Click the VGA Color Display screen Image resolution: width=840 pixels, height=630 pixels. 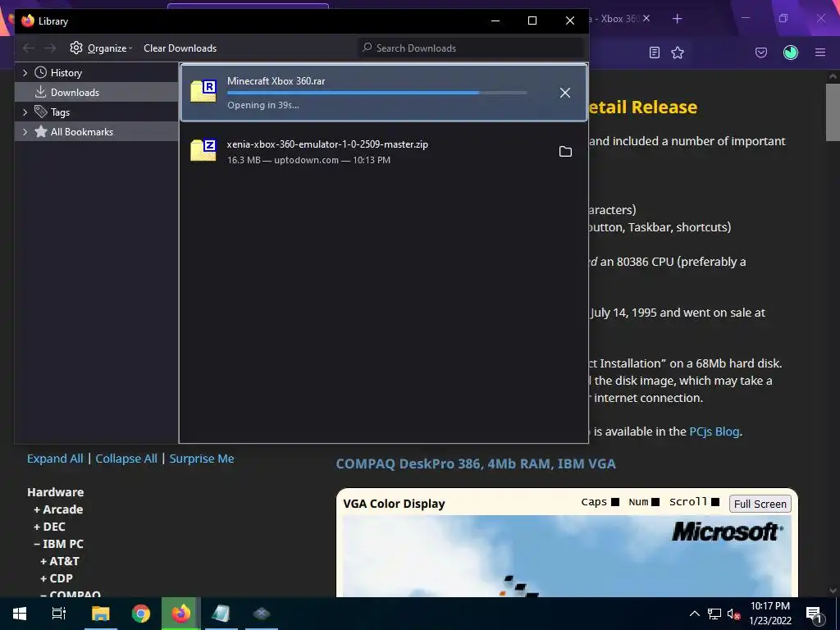567,556
